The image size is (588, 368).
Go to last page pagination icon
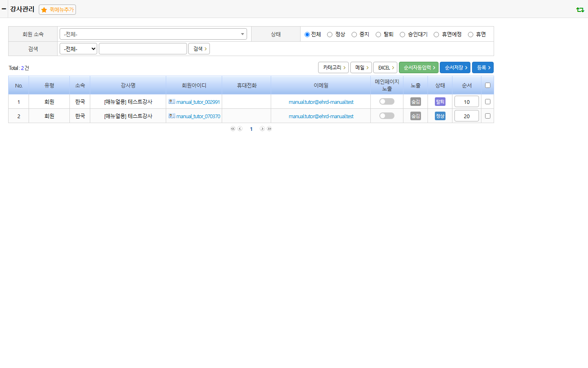[x=269, y=129]
